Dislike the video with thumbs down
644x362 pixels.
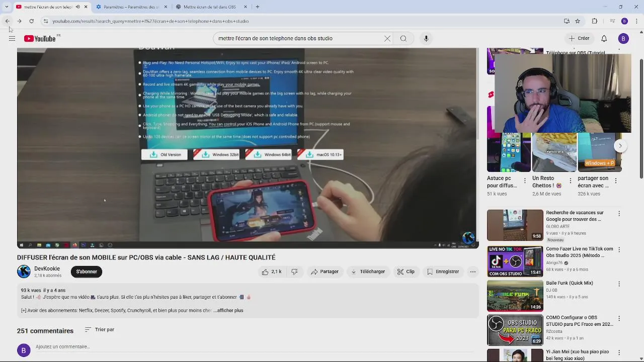pos(294,271)
